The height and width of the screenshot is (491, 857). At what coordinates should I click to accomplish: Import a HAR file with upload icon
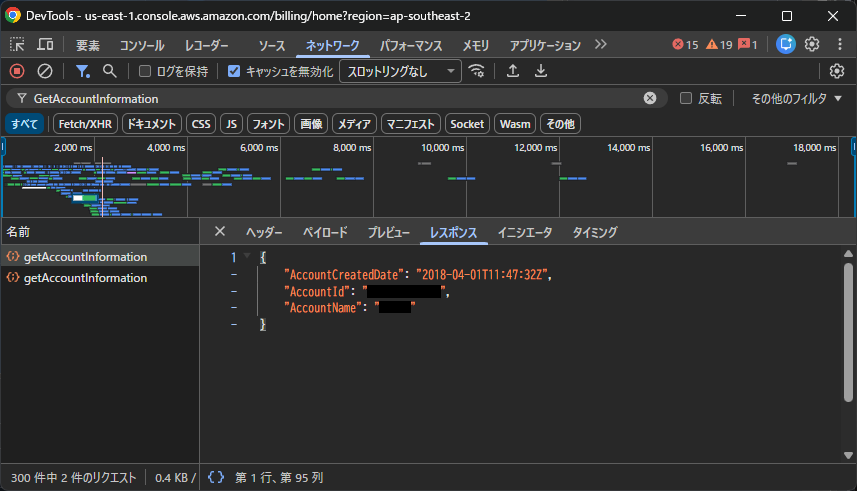pos(513,71)
